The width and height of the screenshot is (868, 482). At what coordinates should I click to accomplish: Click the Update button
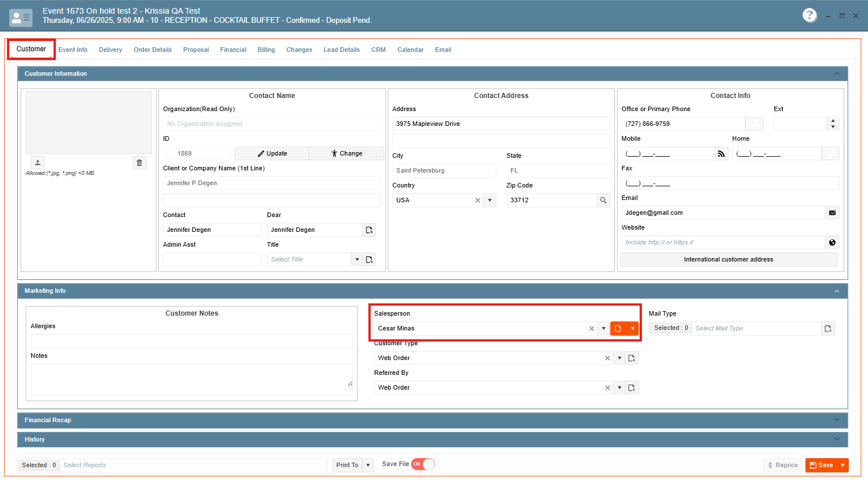click(272, 153)
